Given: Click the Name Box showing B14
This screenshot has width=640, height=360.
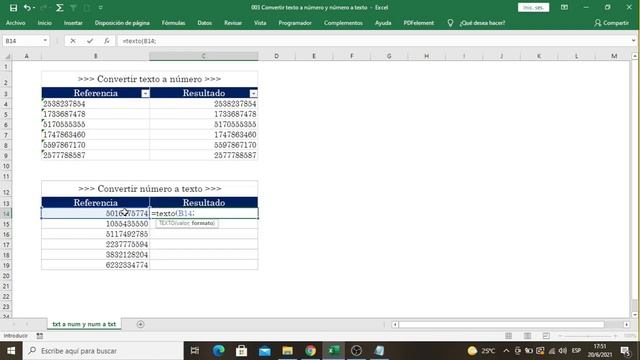Looking at the screenshot, I should pyautogui.click(x=22, y=41).
